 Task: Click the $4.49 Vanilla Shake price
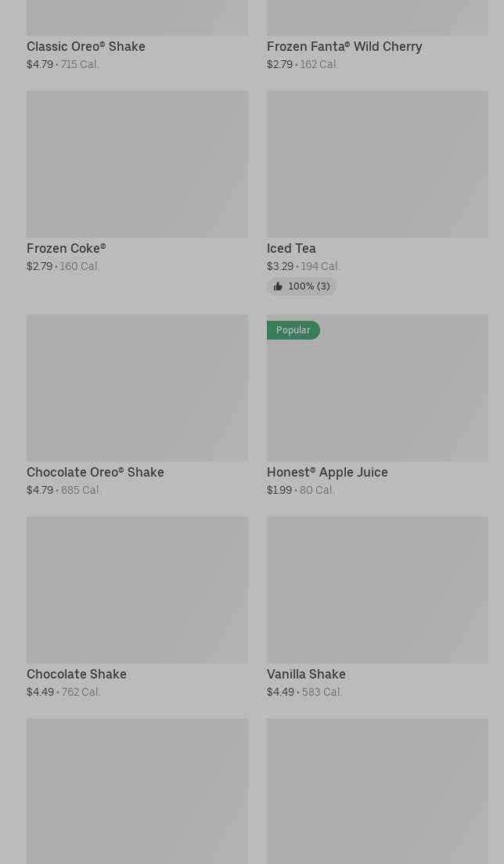tap(280, 693)
